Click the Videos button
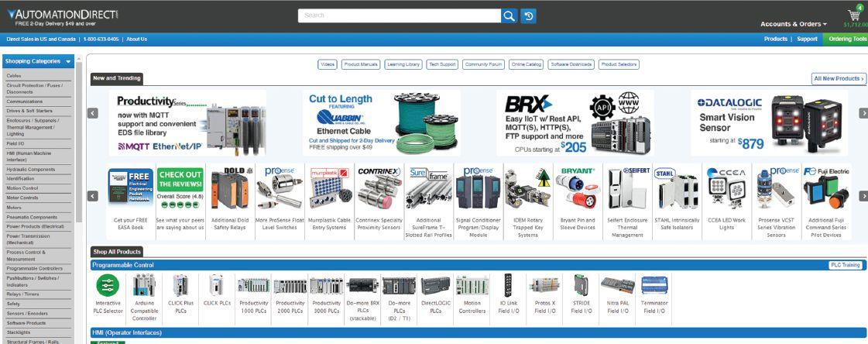868x344 pixels. click(x=328, y=64)
